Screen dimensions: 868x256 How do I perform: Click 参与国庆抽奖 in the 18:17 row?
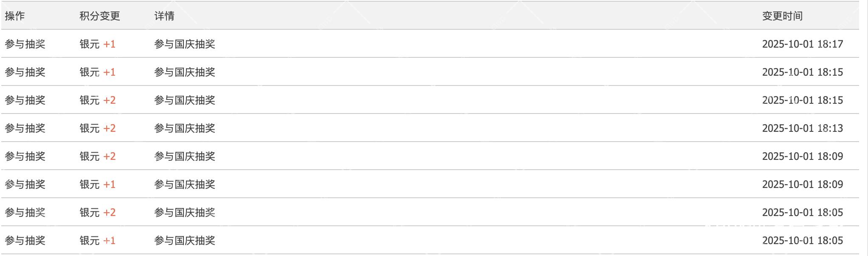tap(185, 44)
